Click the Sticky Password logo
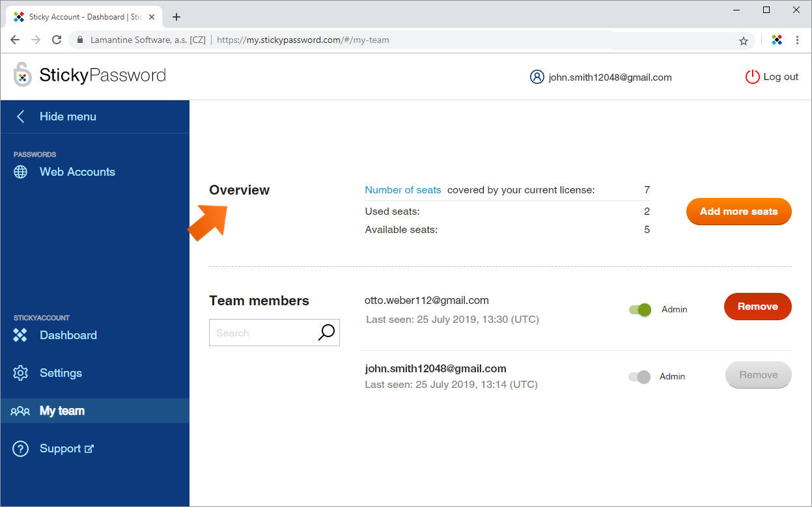Screen dimensions: 812x507 point(90,75)
